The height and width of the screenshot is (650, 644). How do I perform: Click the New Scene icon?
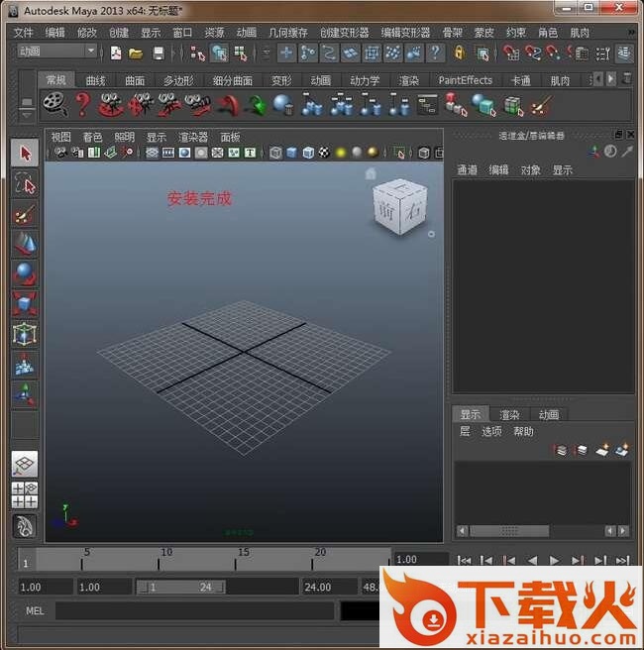coord(116,54)
